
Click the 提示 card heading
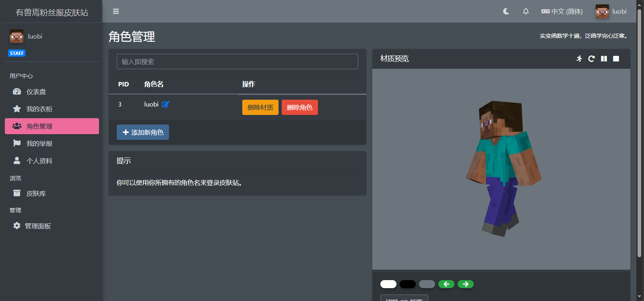124,161
